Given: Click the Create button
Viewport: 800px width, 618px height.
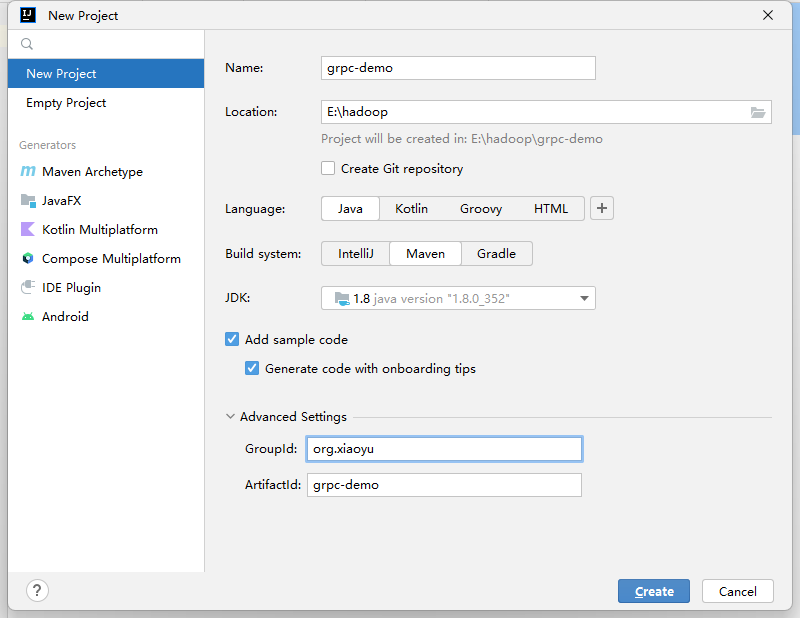Looking at the screenshot, I should 654,591.
